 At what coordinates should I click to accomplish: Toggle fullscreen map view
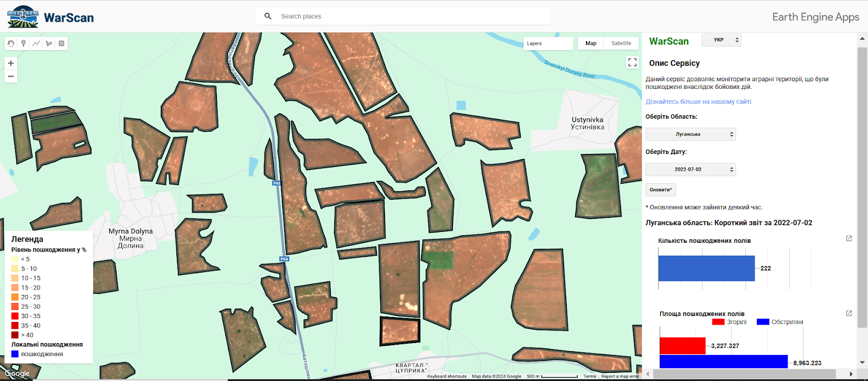632,62
